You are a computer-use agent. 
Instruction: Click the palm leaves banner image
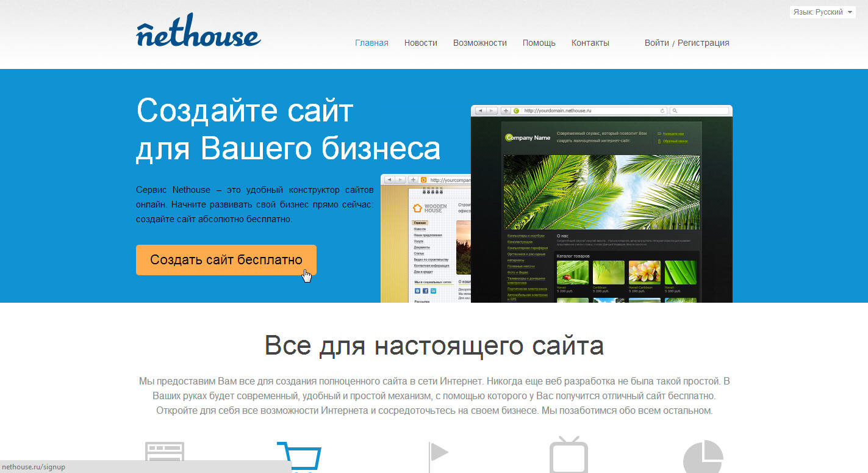pyautogui.click(x=601, y=192)
